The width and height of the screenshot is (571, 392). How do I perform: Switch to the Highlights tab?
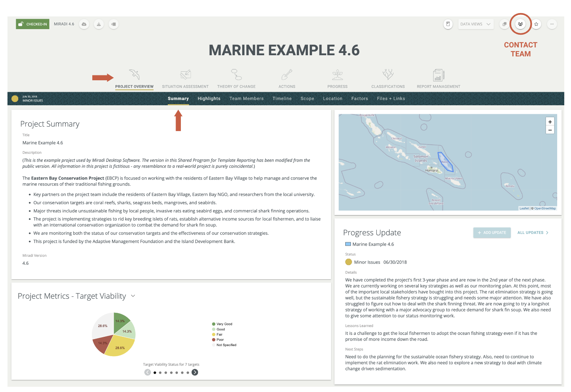(209, 99)
